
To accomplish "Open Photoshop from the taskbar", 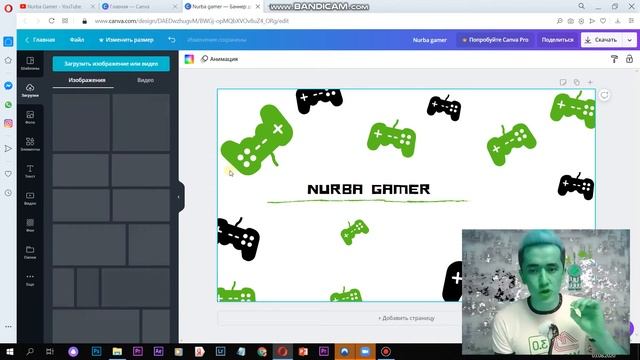I will [x=96, y=351].
